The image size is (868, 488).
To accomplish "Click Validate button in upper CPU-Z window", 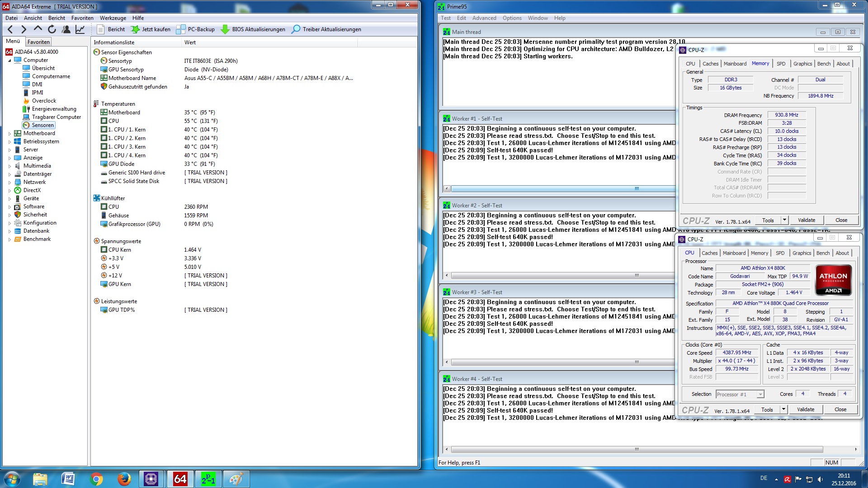I will 806,221.
